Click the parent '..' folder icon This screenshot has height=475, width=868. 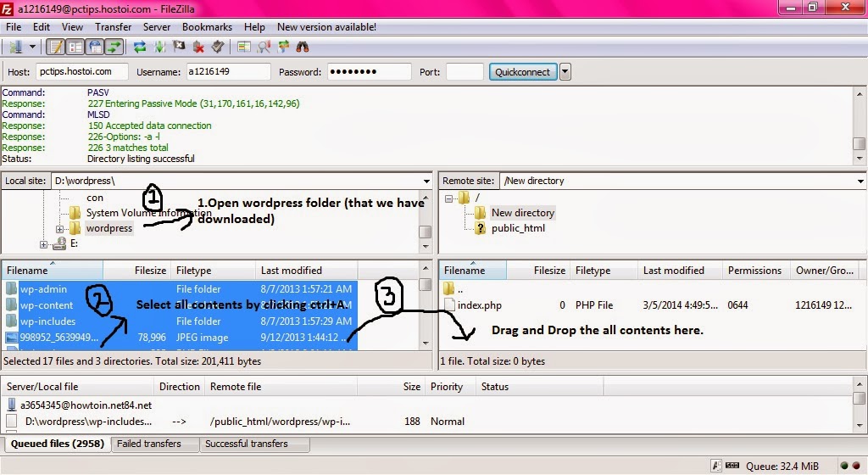tap(449, 288)
